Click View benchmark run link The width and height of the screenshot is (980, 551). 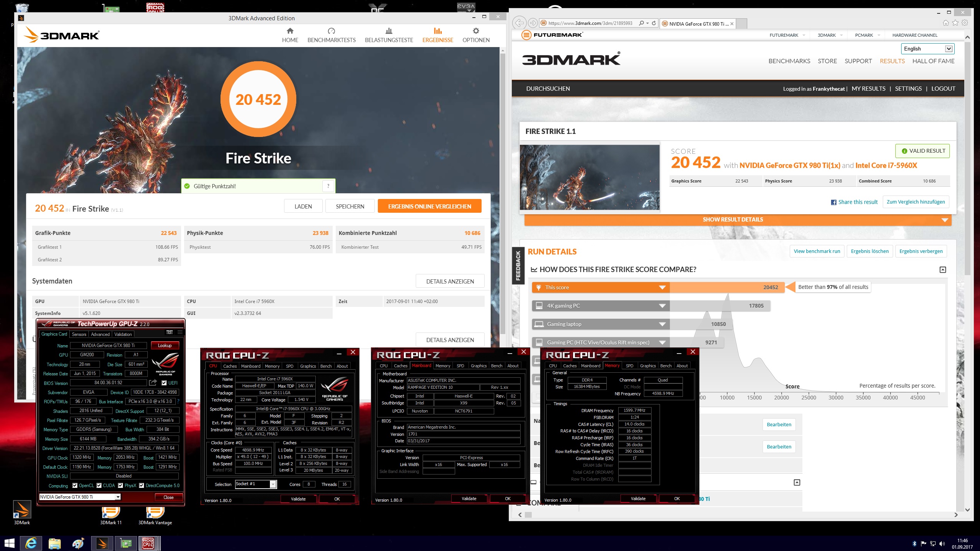tap(817, 251)
